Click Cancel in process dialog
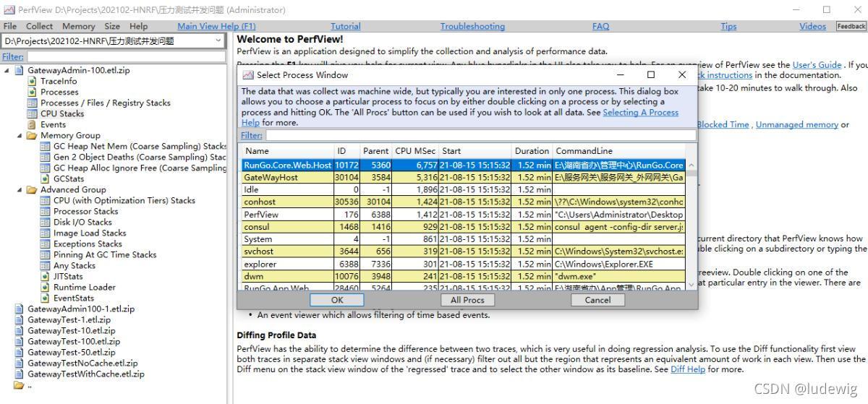The image size is (868, 404). click(597, 300)
